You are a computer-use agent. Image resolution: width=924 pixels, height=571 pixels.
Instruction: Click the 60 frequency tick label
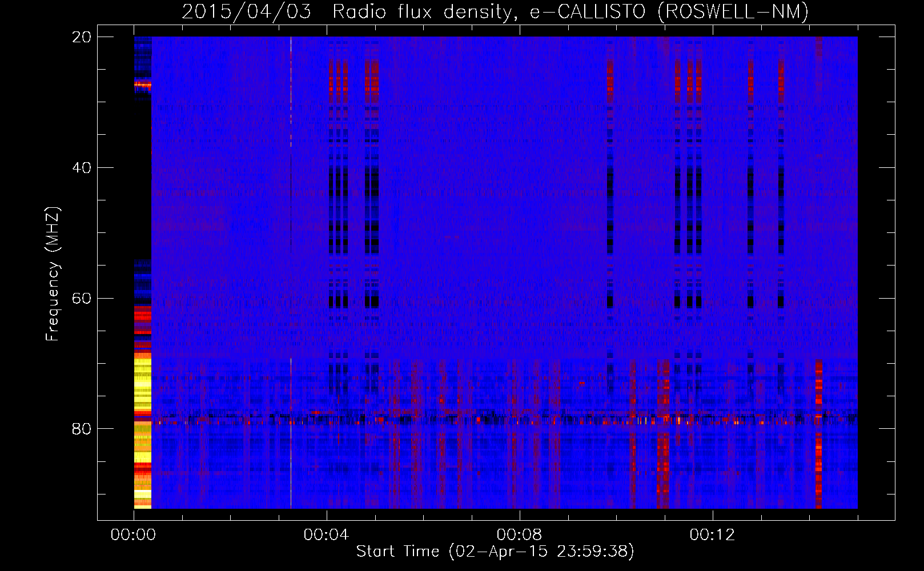[82, 298]
